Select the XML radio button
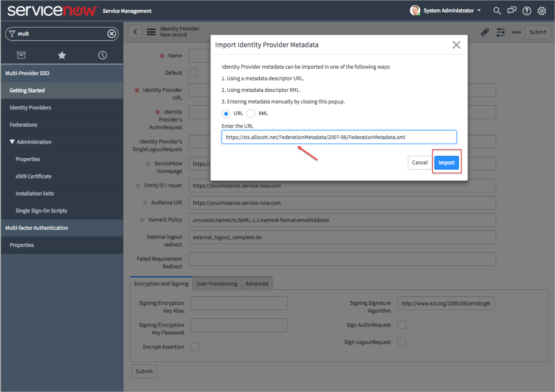This screenshot has height=392, width=555. click(251, 114)
